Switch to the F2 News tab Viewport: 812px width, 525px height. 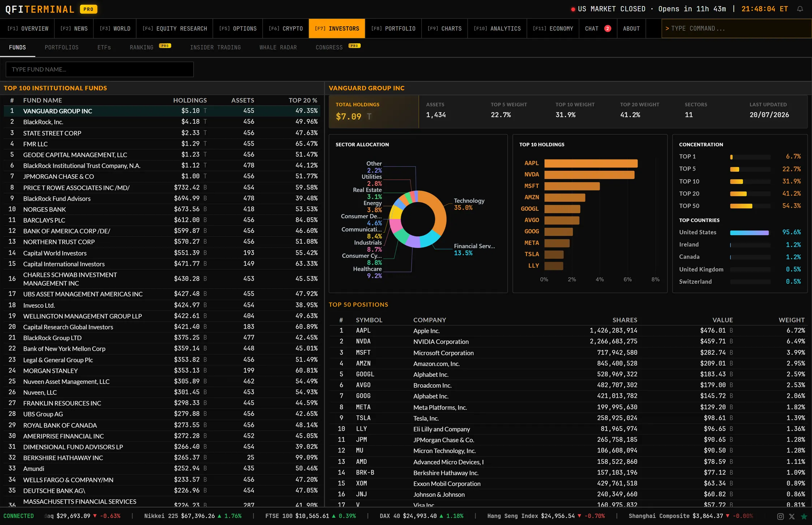point(74,29)
